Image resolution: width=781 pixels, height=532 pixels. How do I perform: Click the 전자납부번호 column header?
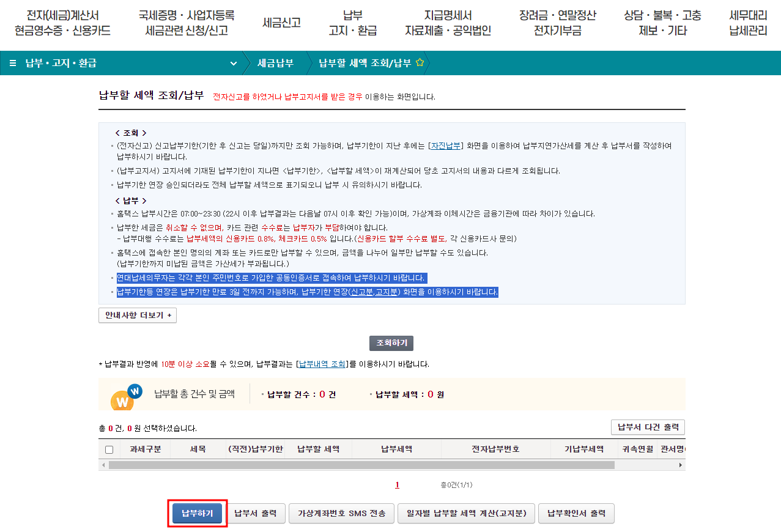[495, 449]
